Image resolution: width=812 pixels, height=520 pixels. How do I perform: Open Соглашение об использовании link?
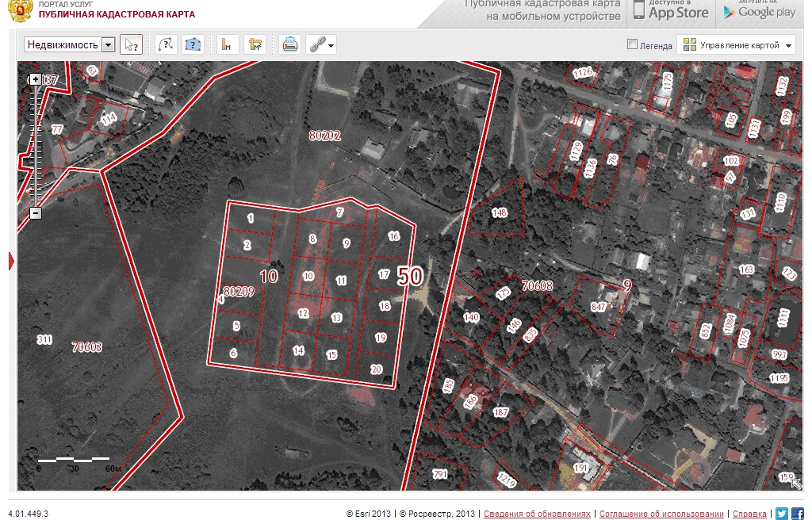(x=661, y=514)
